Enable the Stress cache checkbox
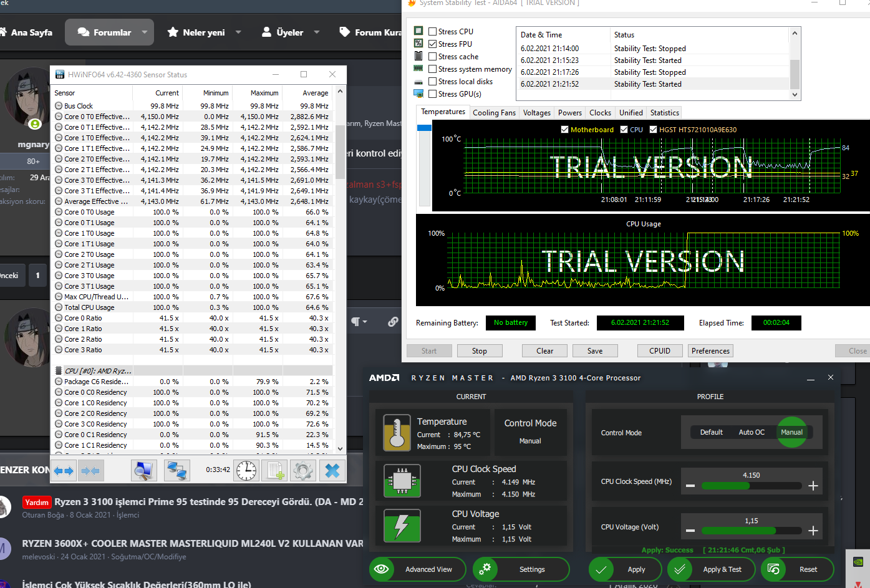 pyautogui.click(x=432, y=56)
